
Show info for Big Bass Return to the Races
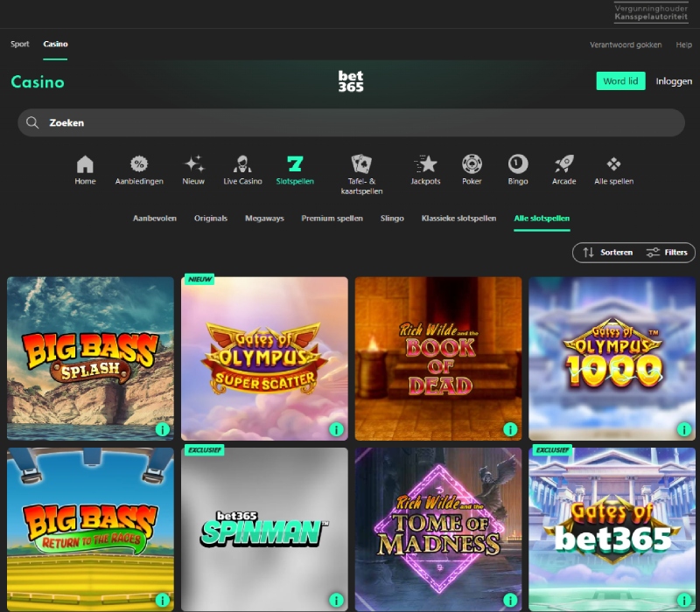(x=163, y=600)
